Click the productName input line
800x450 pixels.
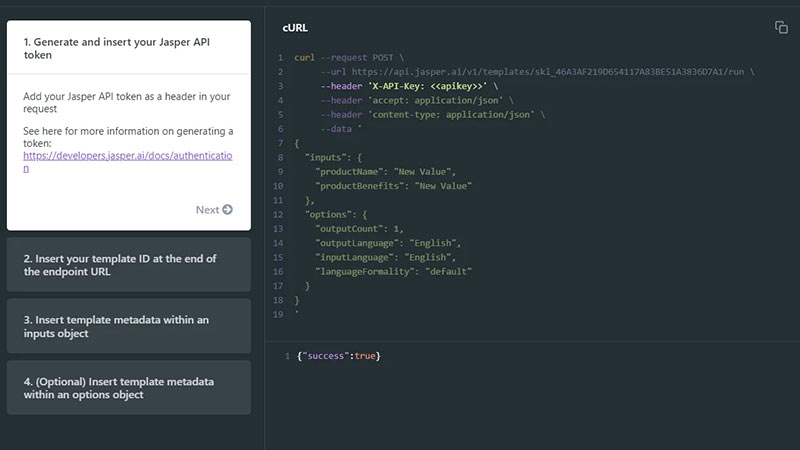tap(385, 172)
